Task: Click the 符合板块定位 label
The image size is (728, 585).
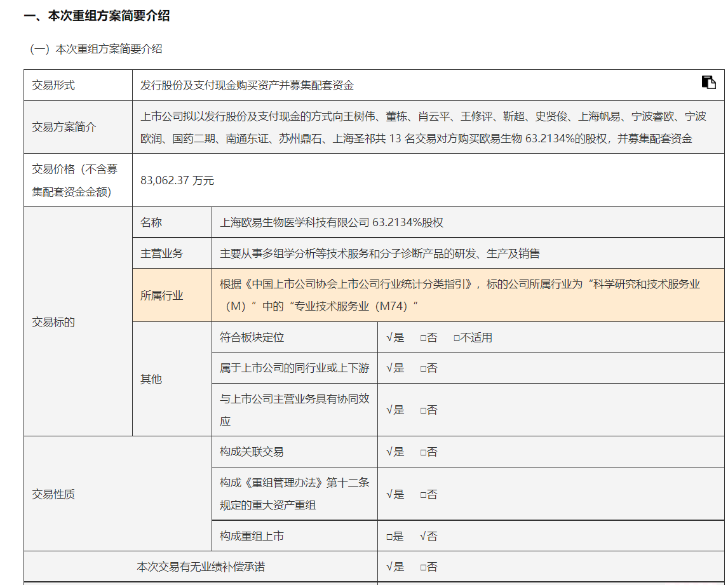Action: pyautogui.click(x=252, y=337)
